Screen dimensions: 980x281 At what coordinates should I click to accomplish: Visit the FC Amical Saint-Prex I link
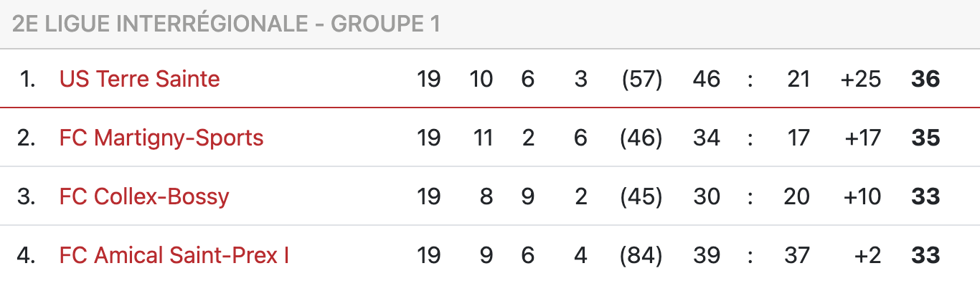(174, 254)
